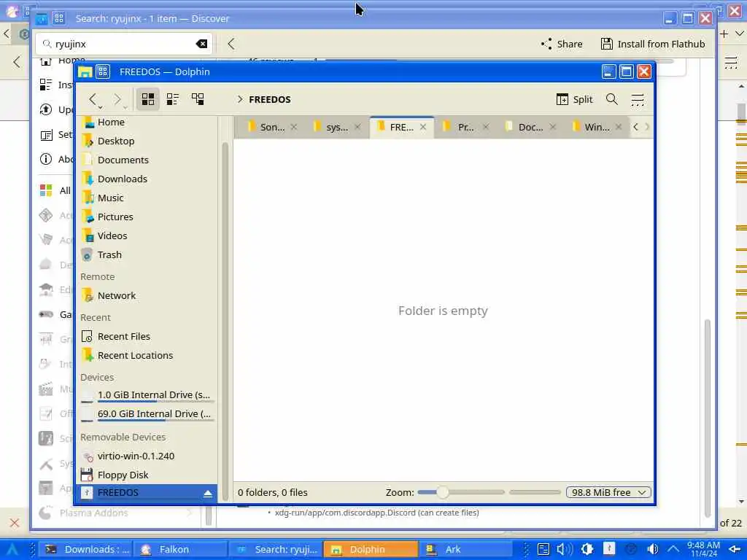Switch Dolphin to Icons view mode

tap(147, 99)
